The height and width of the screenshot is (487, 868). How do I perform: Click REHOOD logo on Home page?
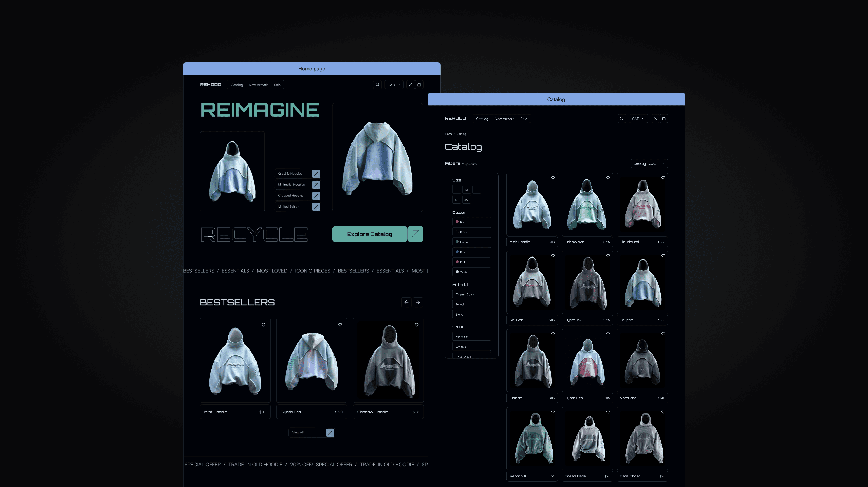pos(211,85)
